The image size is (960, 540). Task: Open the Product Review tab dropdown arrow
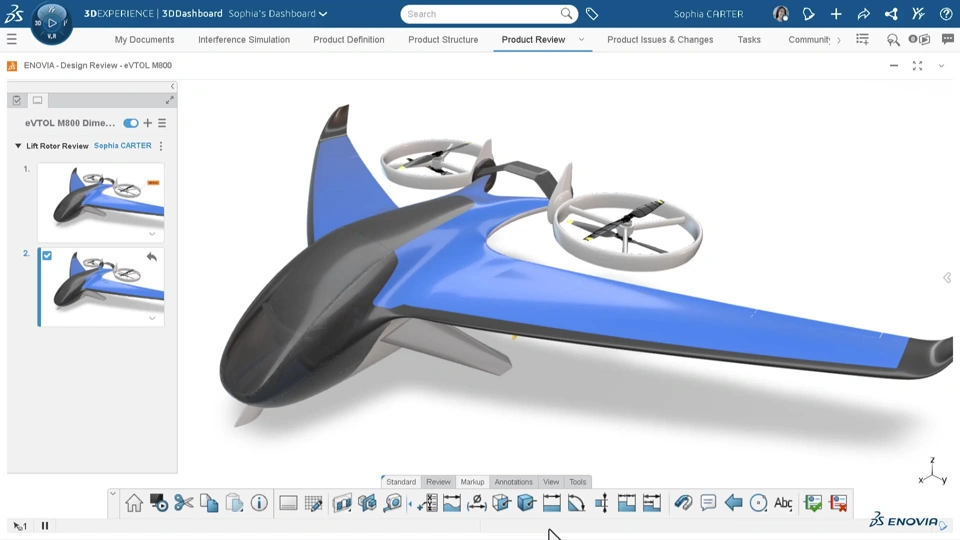tap(582, 39)
